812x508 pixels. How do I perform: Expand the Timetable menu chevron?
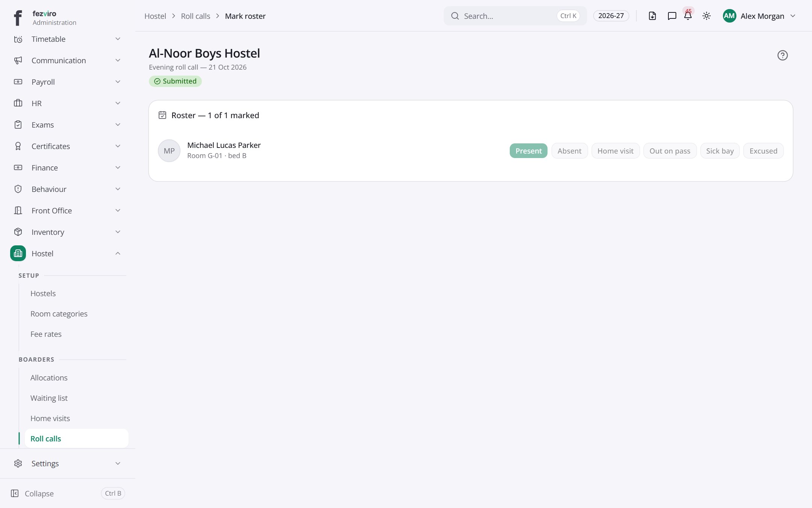[x=118, y=39]
